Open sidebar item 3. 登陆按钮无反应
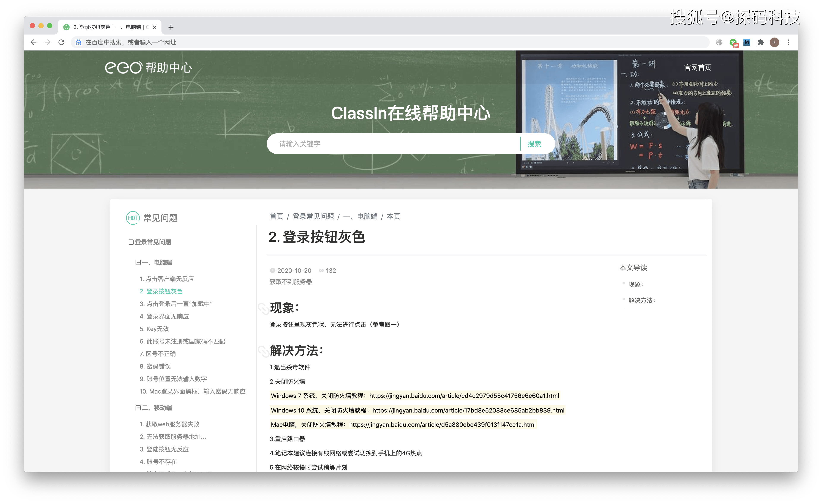The width and height of the screenshot is (822, 504). [164, 449]
